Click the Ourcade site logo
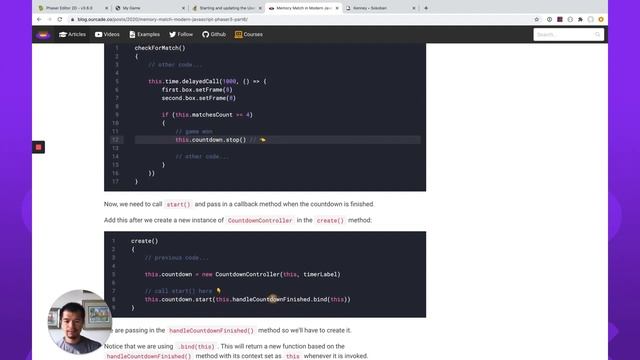640x360 pixels. pos(43,35)
